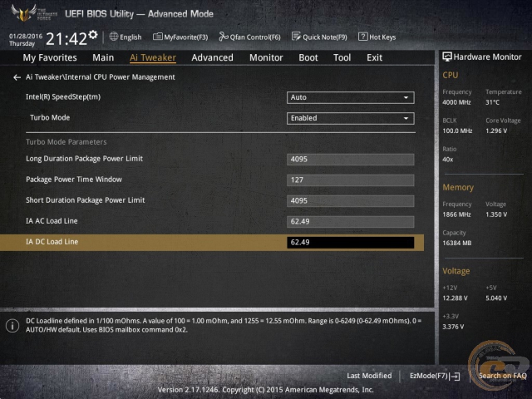The image size is (532, 399).
Task: Click the Package Power Time Window label
Action: click(74, 180)
